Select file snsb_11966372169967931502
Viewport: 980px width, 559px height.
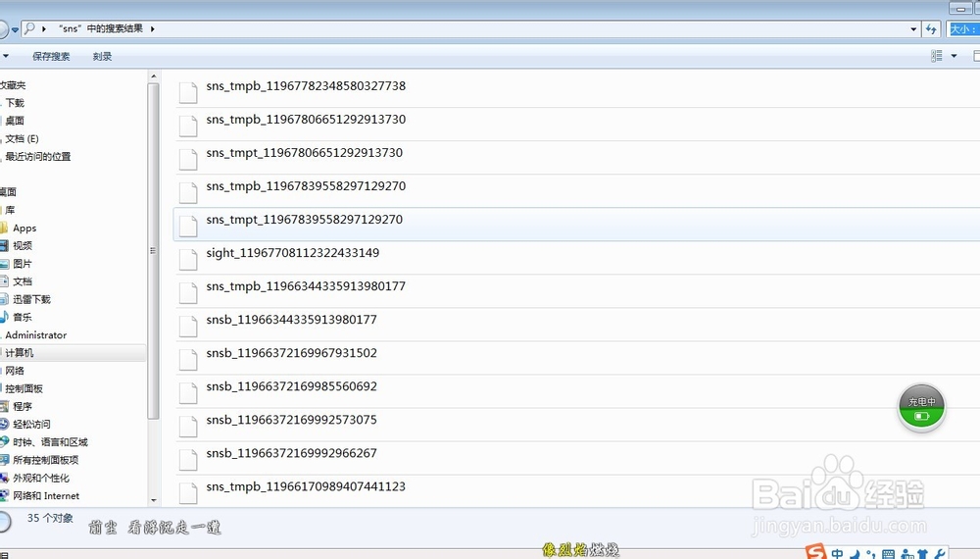(291, 353)
